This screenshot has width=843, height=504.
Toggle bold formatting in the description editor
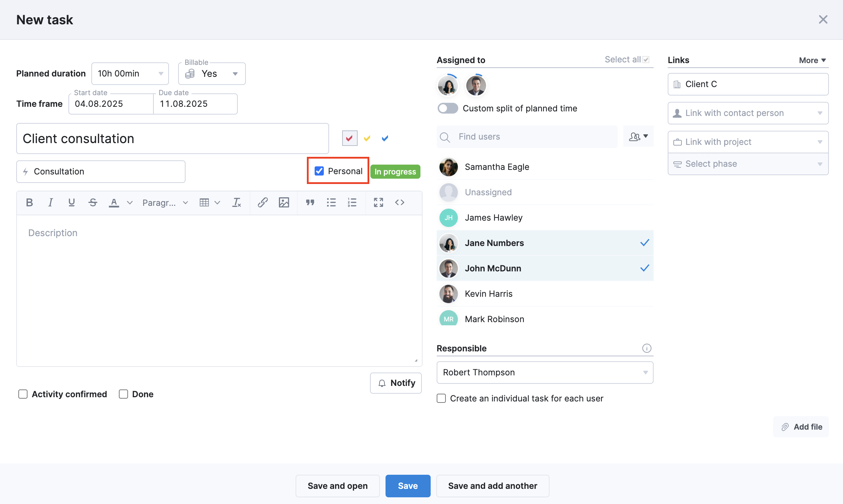coord(29,202)
